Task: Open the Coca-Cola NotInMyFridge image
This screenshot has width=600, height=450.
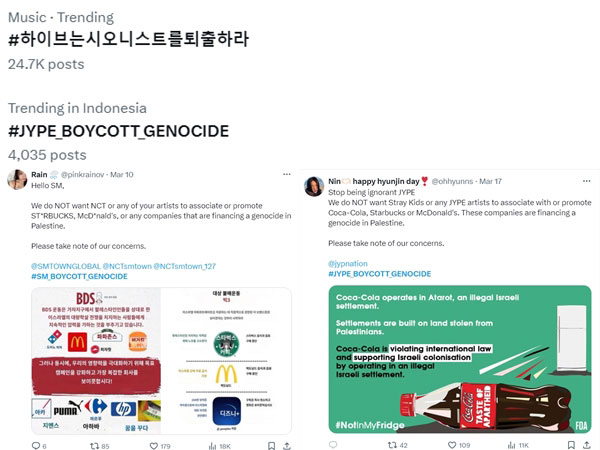Action: (460, 359)
